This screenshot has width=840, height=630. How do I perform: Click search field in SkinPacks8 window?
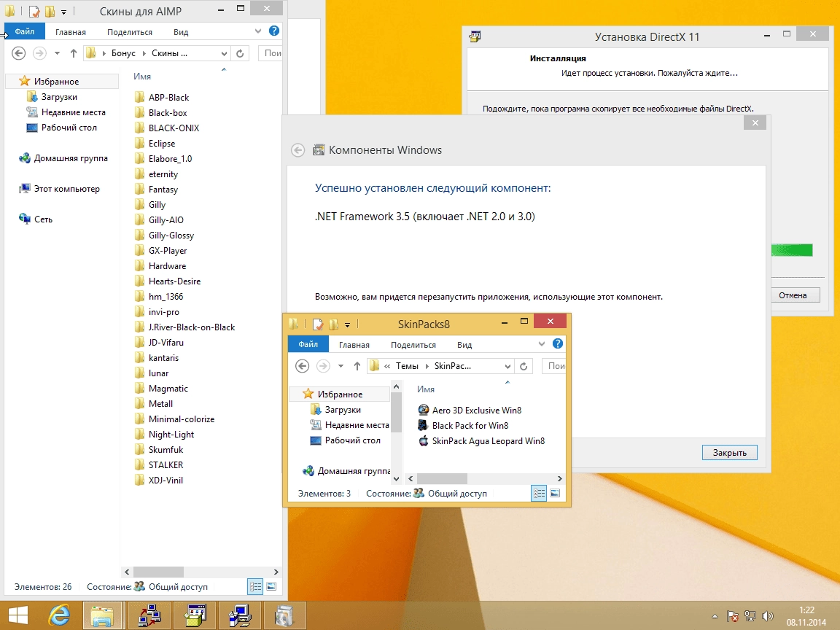[553, 366]
